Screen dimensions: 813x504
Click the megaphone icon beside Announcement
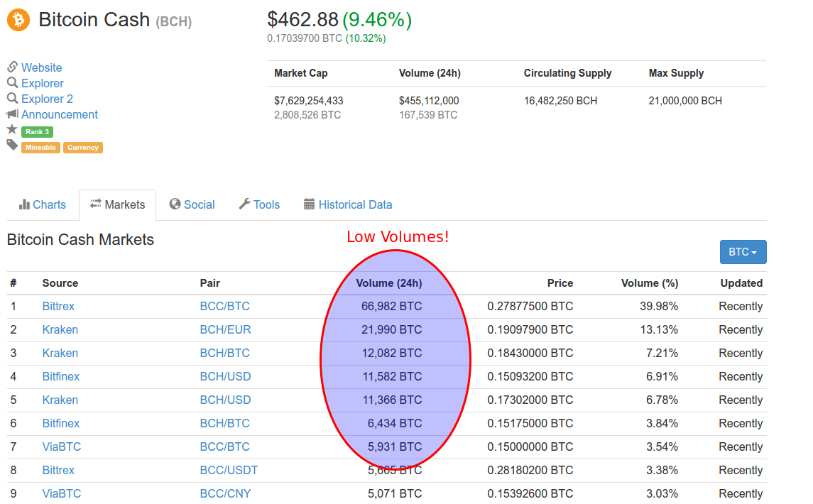coord(13,114)
